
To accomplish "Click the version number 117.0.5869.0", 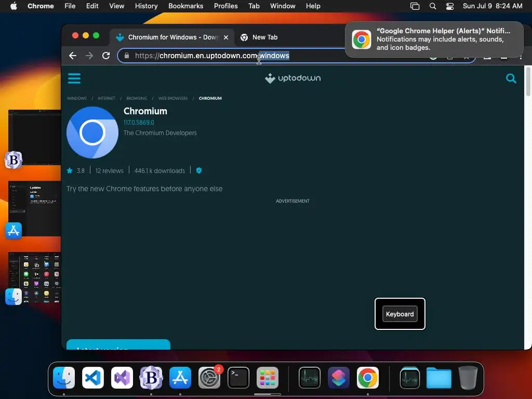I will point(139,123).
